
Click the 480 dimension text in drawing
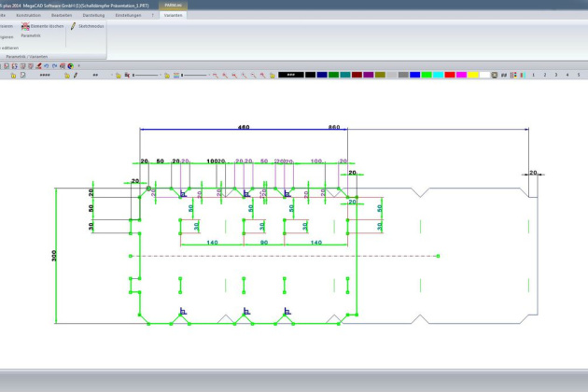pos(244,126)
